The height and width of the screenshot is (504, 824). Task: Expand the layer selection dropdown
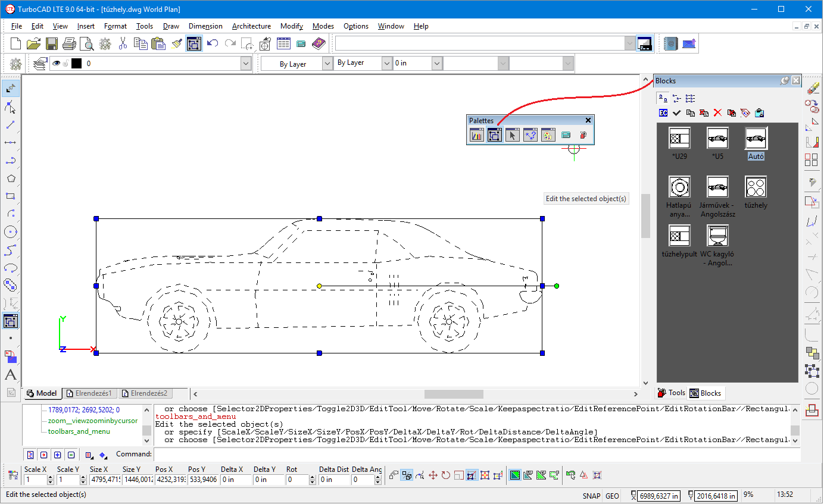(246, 64)
